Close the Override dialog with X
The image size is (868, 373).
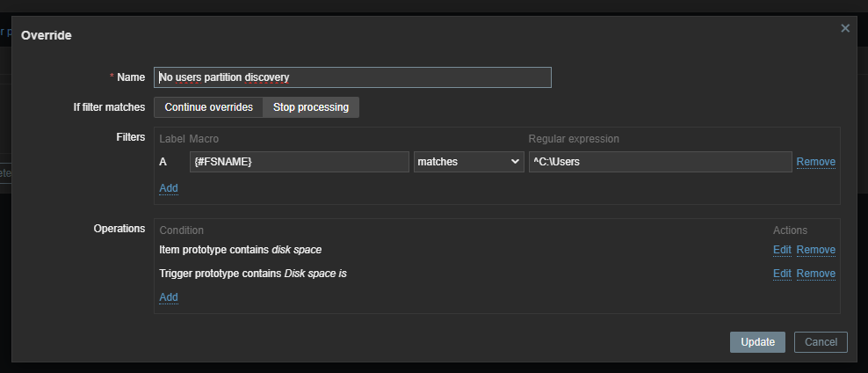(x=845, y=28)
